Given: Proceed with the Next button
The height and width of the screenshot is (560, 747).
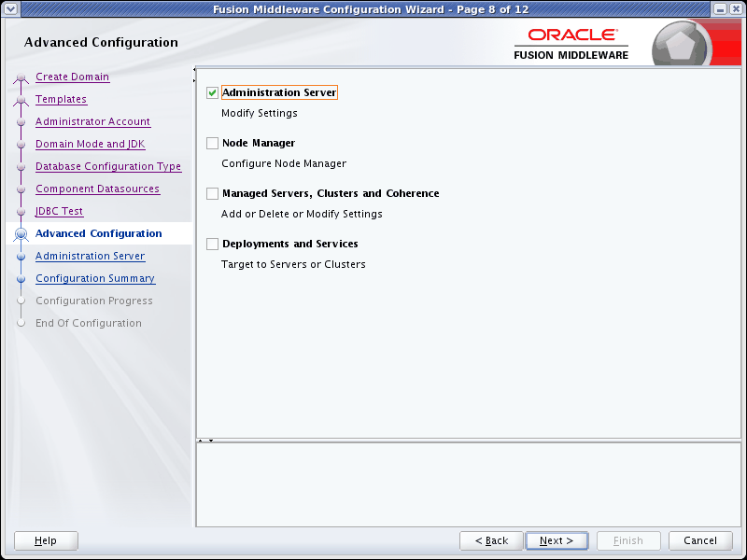Looking at the screenshot, I should point(557,540).
